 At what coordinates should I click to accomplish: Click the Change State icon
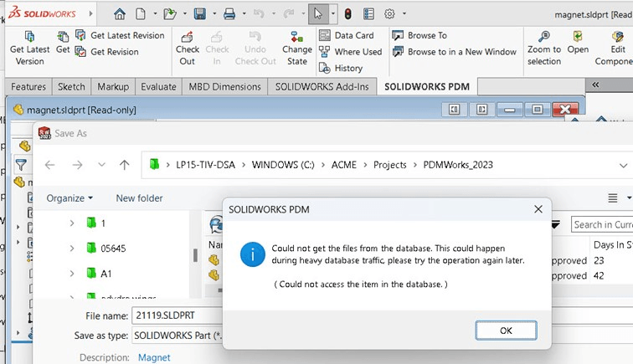[x=296, y=38]
